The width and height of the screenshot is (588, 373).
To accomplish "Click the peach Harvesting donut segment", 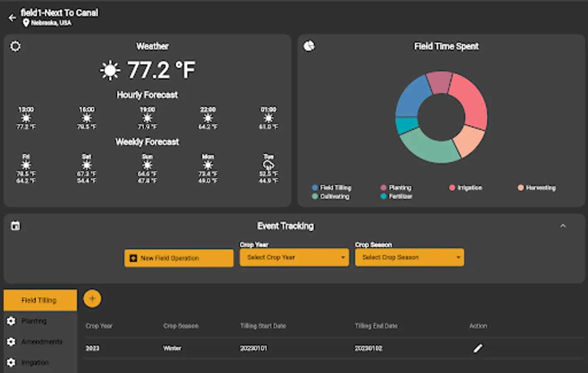I will [469, 140].
